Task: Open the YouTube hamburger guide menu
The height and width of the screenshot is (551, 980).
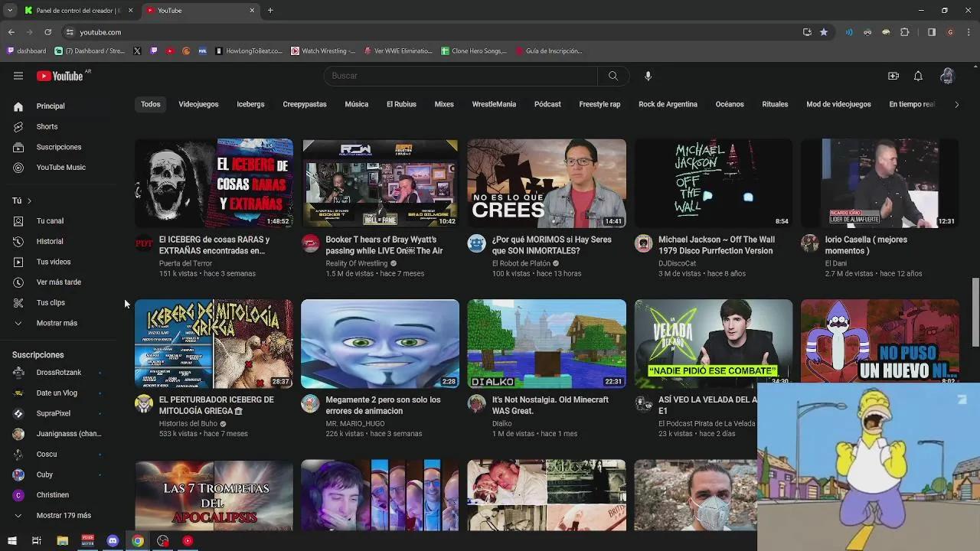Action: tap(18, 76)
